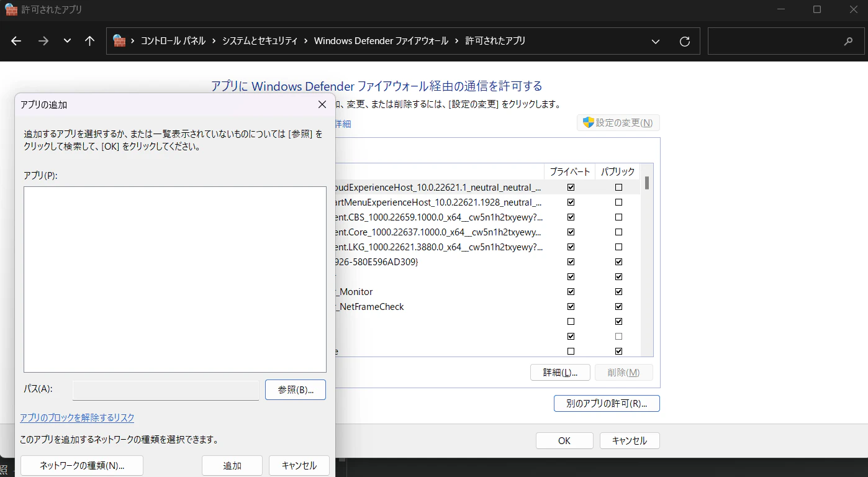Open recent locations chevron next to Forward
This screenshot has height=477, width=868.
pyautogui.click(x=67, y=41)
